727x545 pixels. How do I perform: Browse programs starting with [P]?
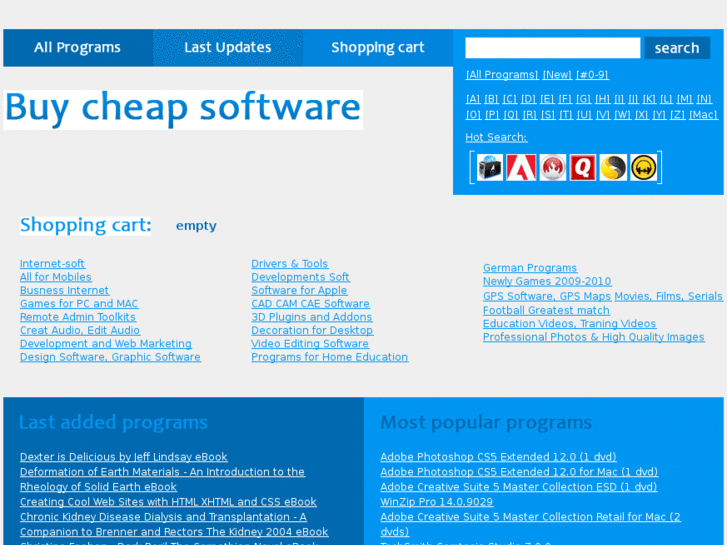click(x=492, y=115)
